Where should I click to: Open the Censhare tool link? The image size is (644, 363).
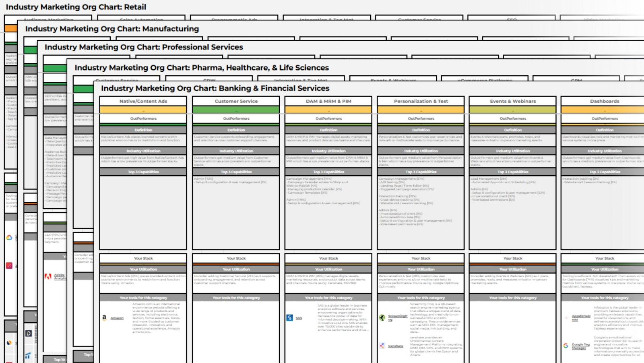(395, 346)
